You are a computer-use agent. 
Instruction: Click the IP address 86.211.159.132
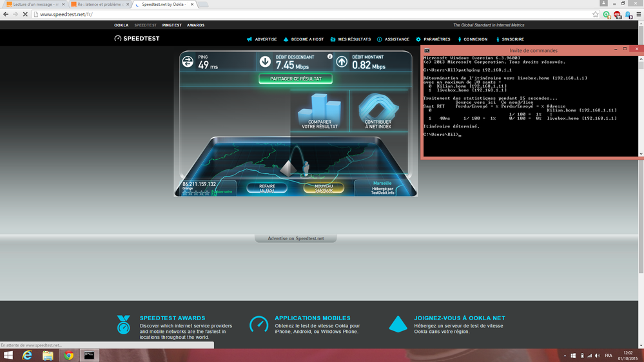(199, 184)
